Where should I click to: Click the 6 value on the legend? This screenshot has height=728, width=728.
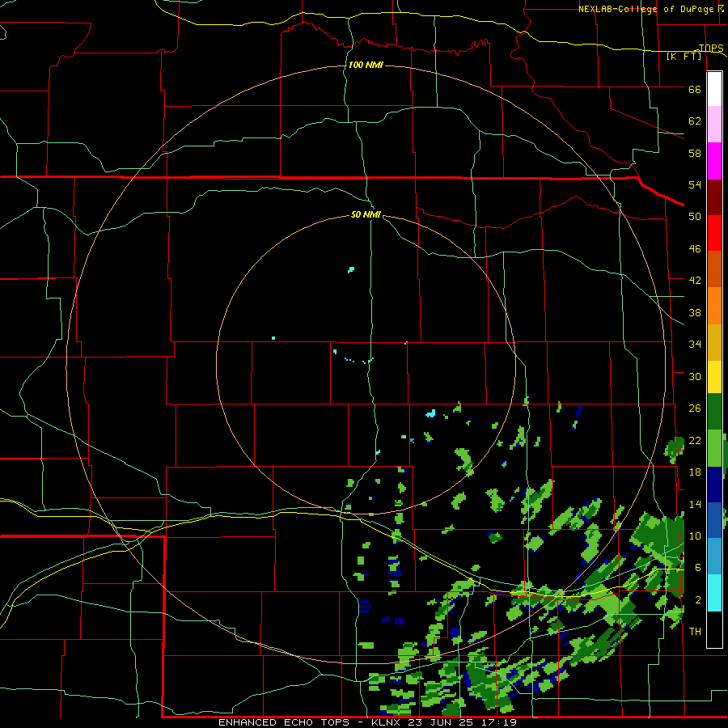coord(698,567)
